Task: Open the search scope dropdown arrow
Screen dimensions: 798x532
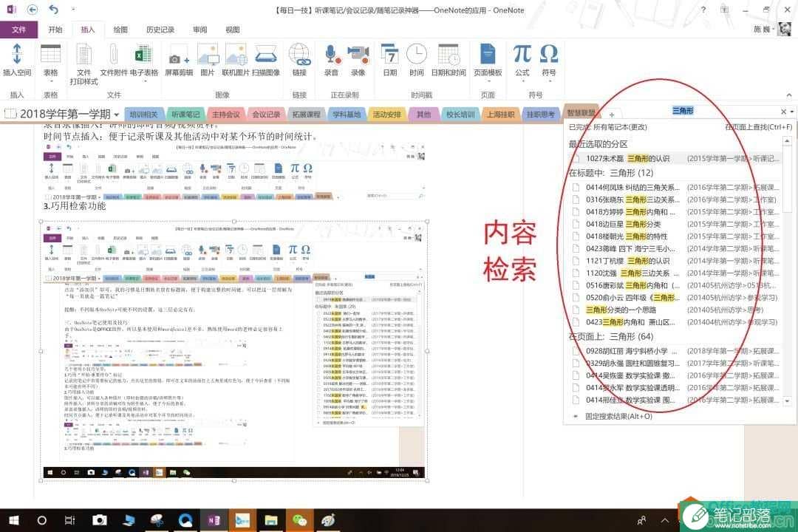Action: (792, 112)
